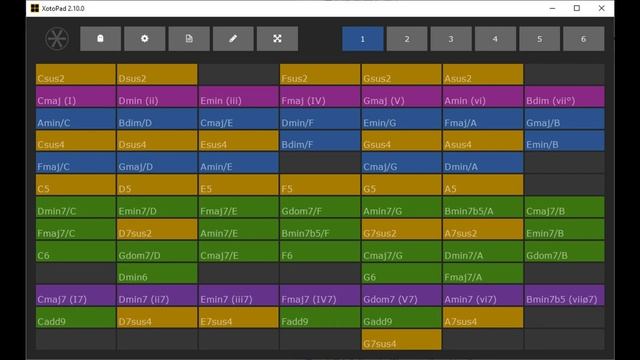The image size is (640, 360).
Task: Trigger the Asus2 chord pad
Action: click(483, 74)
